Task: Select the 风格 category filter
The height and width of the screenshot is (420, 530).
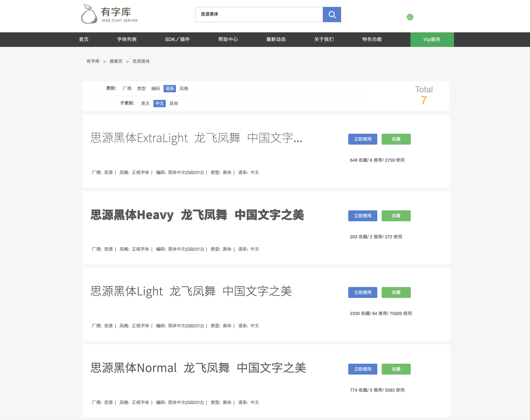Action: [x=184, y=88]
